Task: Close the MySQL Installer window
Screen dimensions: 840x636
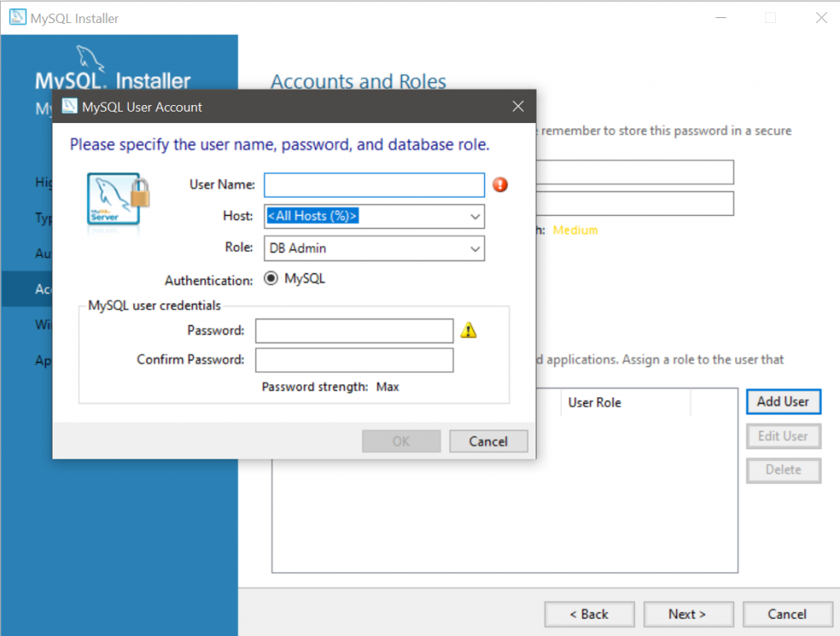Action: pos(821,18)
